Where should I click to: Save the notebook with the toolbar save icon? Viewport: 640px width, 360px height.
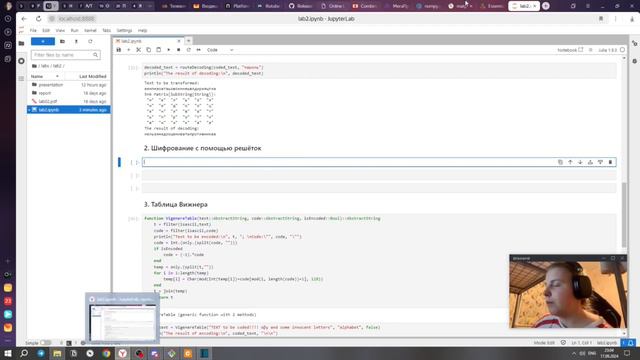[x=119, y=50]
